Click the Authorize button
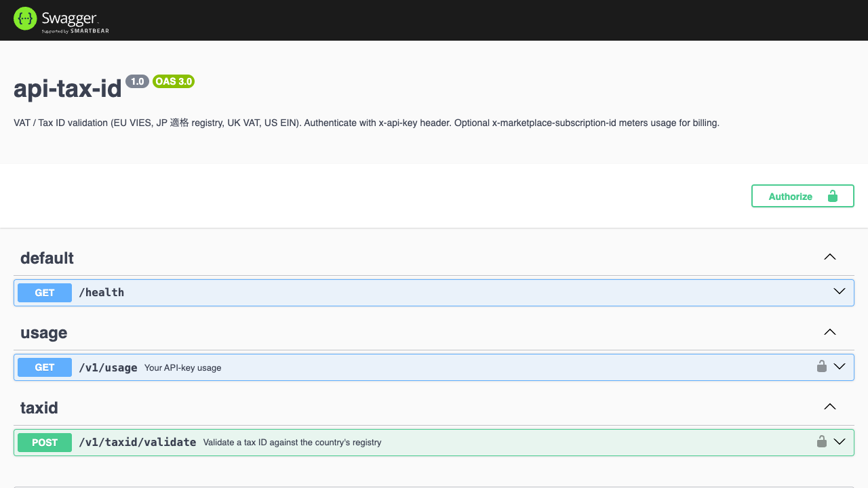This screenshot has height=488, width=868. 802,196
